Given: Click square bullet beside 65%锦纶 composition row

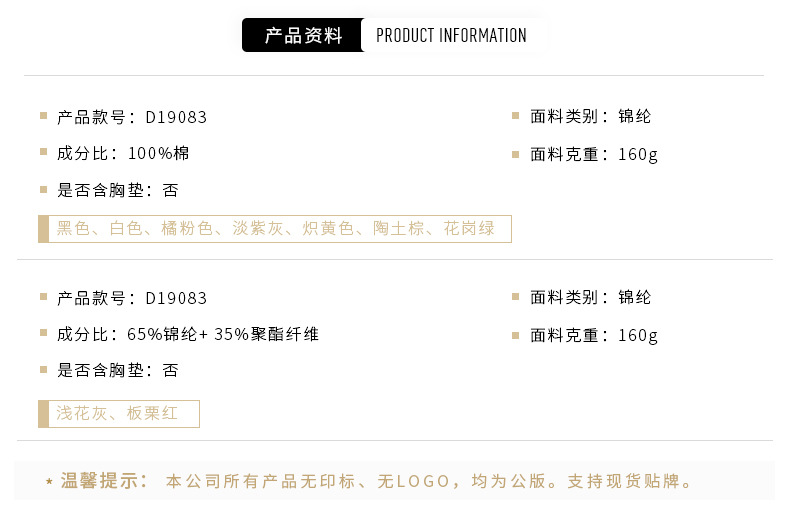Looking at the screenshot, I should [43, 334].
